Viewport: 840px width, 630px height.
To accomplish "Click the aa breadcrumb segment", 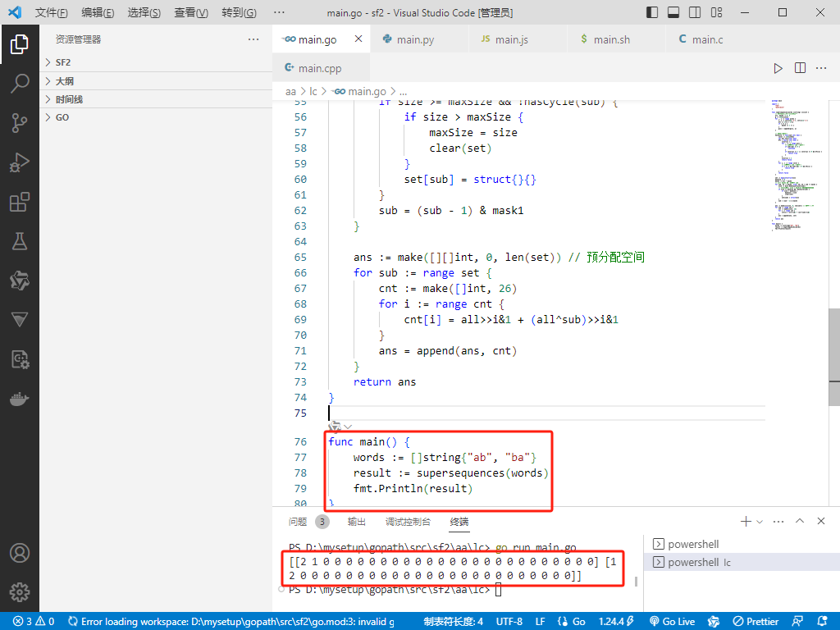I will point(290,92).
